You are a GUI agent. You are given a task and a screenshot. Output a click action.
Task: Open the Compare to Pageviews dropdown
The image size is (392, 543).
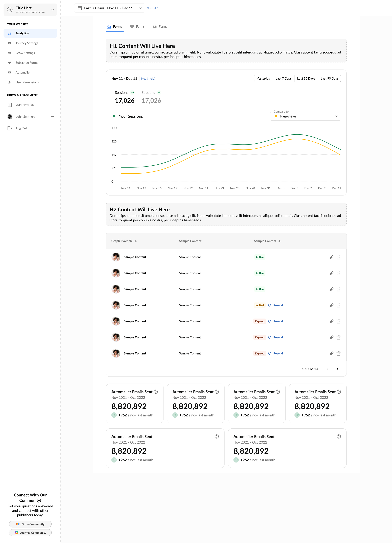click(305, 116)
